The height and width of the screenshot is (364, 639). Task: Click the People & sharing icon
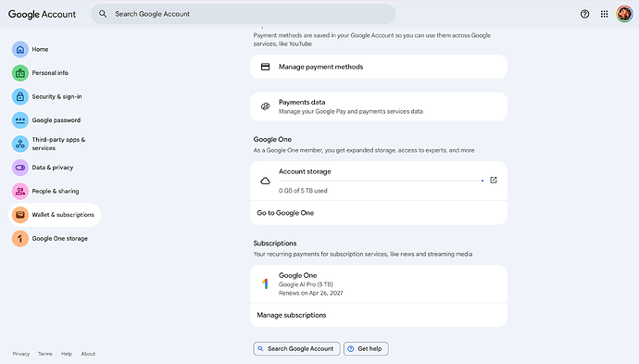[x=20, y=191]
